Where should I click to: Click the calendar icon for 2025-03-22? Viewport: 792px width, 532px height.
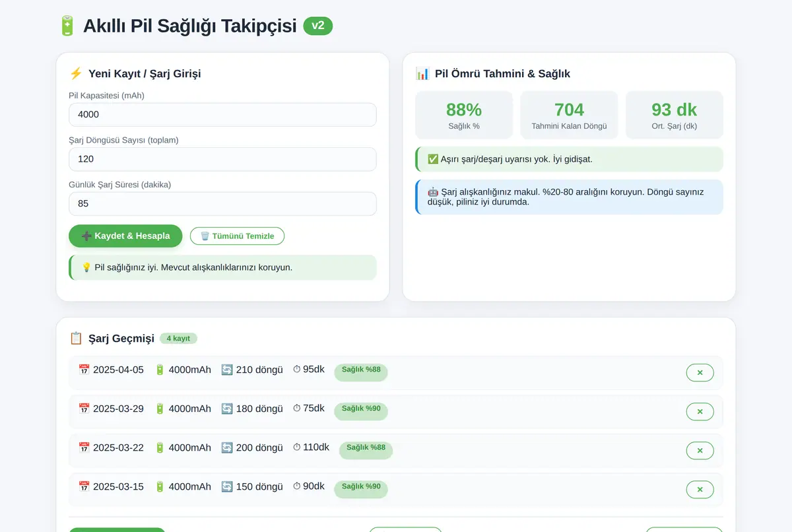pos(84,448)
